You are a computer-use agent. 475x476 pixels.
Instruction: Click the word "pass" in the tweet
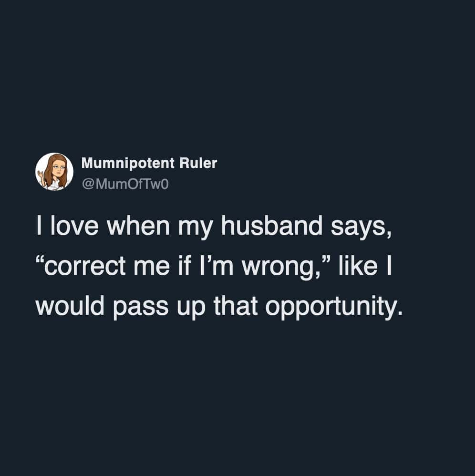click(141, 305)
